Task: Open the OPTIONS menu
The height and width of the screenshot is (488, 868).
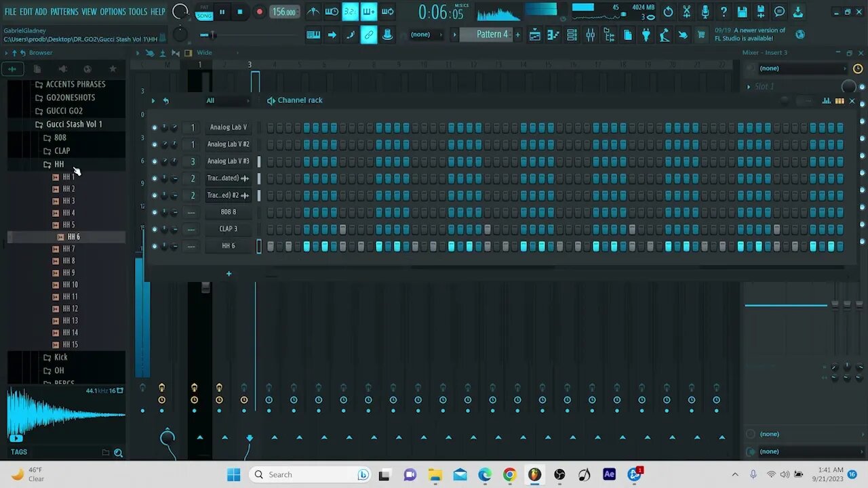Action: (113, 12)
